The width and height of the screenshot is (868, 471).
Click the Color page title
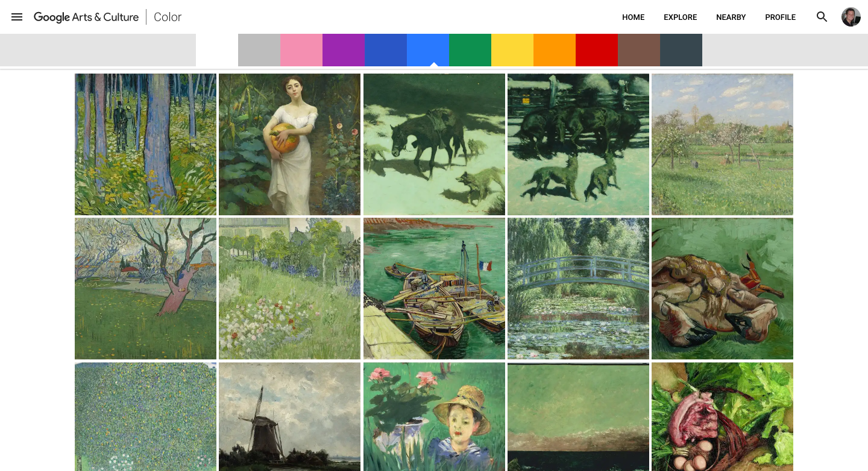pyautogui.click(x=168, y=17)
